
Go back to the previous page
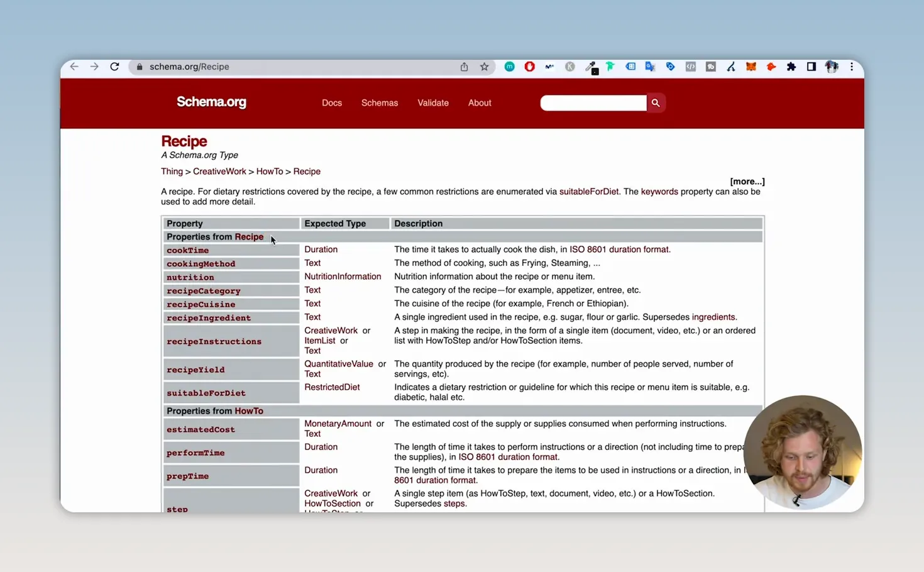(74, 67)
